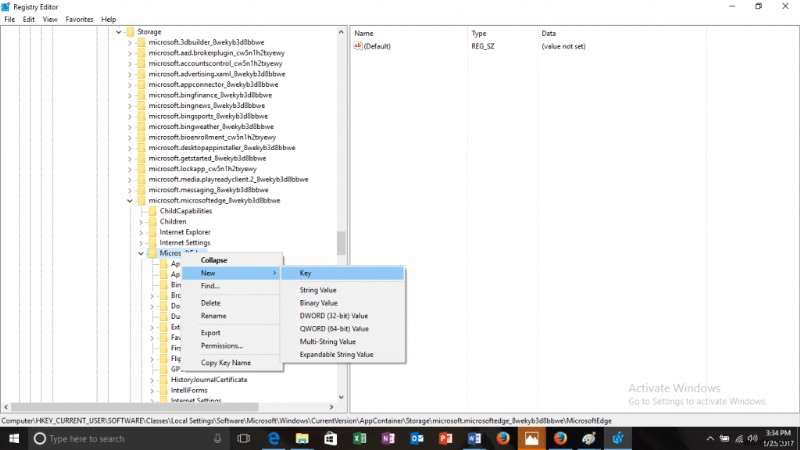Select microsoft.getstarted_8wekyb3d8bbwe key
The image size is (800, 450).
(x=207, y=158)
